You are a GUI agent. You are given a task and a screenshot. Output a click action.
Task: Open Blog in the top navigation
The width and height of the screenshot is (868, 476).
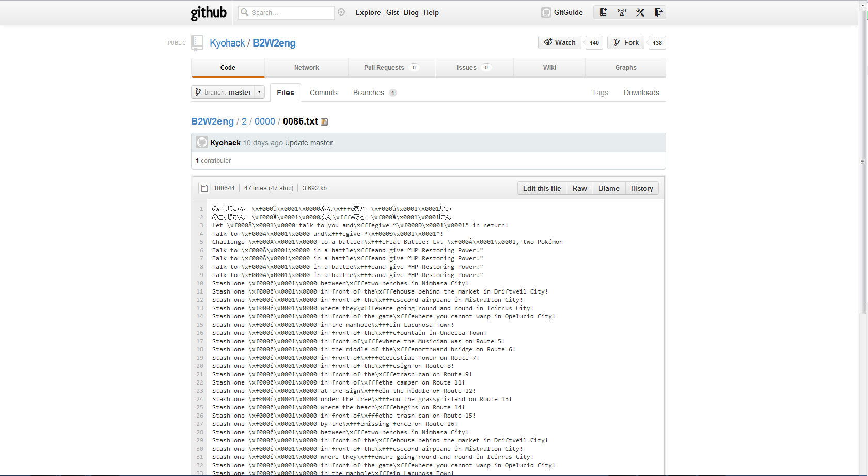[x=411, y=12]
